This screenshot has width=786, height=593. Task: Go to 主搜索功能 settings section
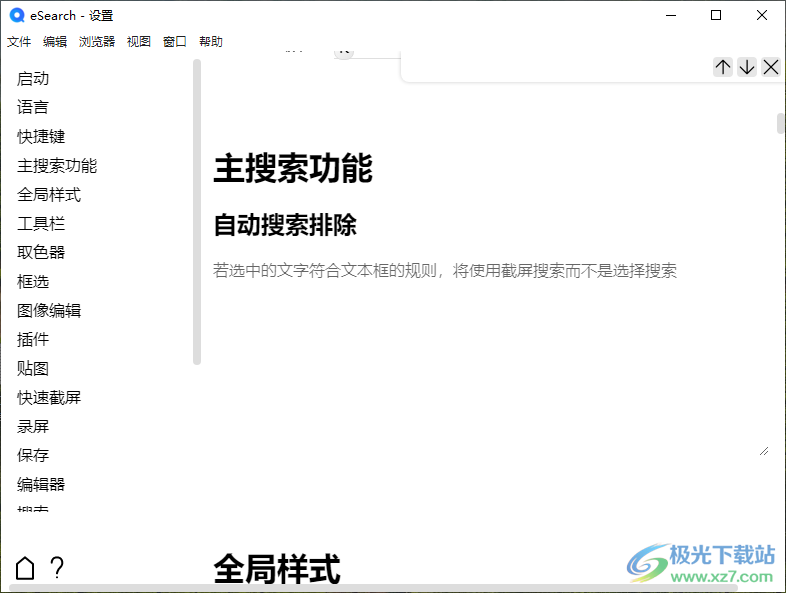[x=57, y=165]
